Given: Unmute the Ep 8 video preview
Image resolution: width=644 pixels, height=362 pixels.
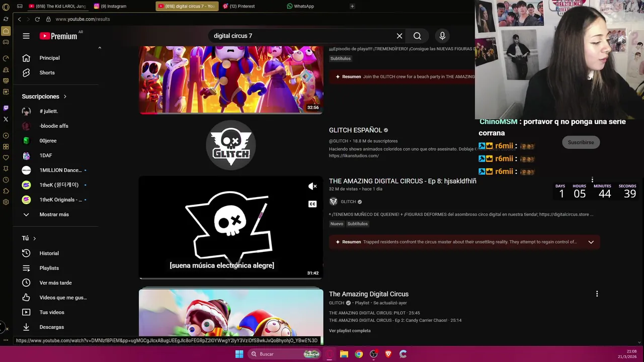Looking at the screenshot, I should click(312, 186).
